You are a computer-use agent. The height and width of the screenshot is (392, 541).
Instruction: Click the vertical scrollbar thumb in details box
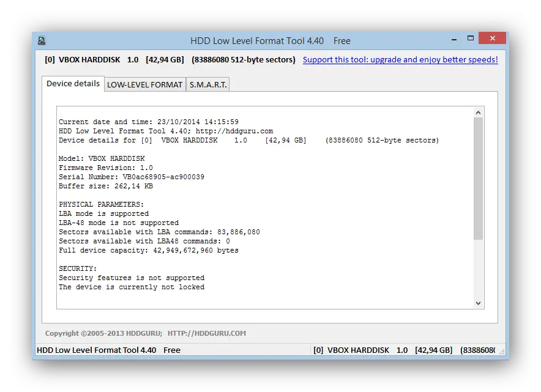click(x=478, y=179)
